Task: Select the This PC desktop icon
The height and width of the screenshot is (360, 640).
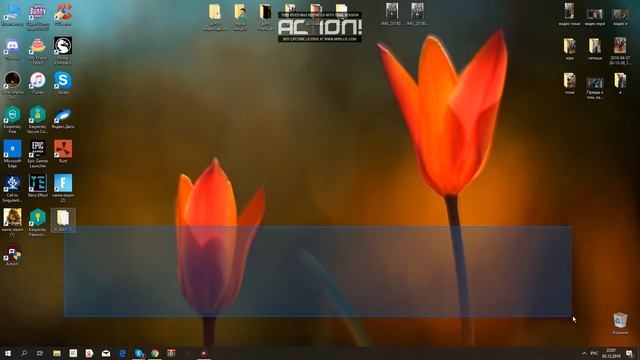Action: coord(12,15)
